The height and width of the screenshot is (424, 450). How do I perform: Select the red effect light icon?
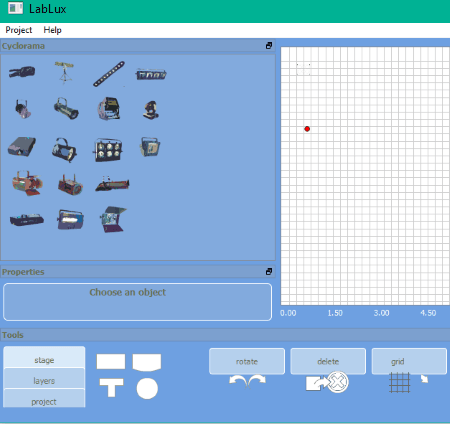[x=70, y=184]
